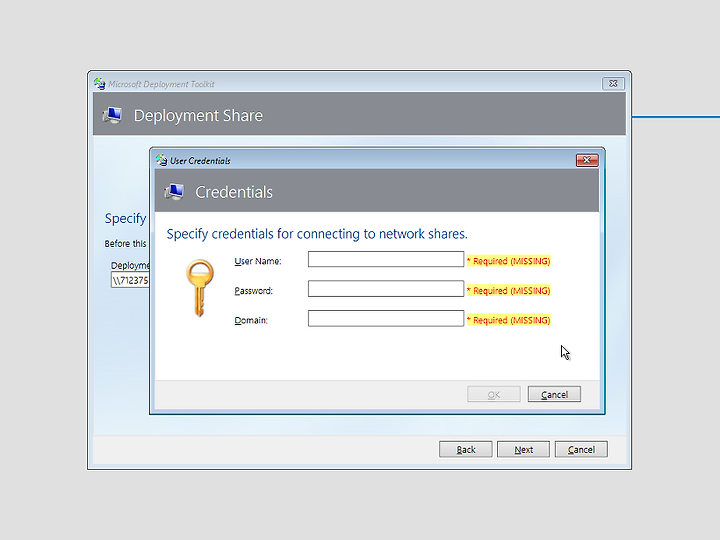
Task: Click the 'User Credentials' title bar text
Action: [x=200, y=161]
